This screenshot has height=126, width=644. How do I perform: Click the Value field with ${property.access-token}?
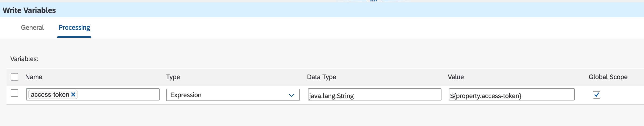pyautogui.click(x=511, y=95)
